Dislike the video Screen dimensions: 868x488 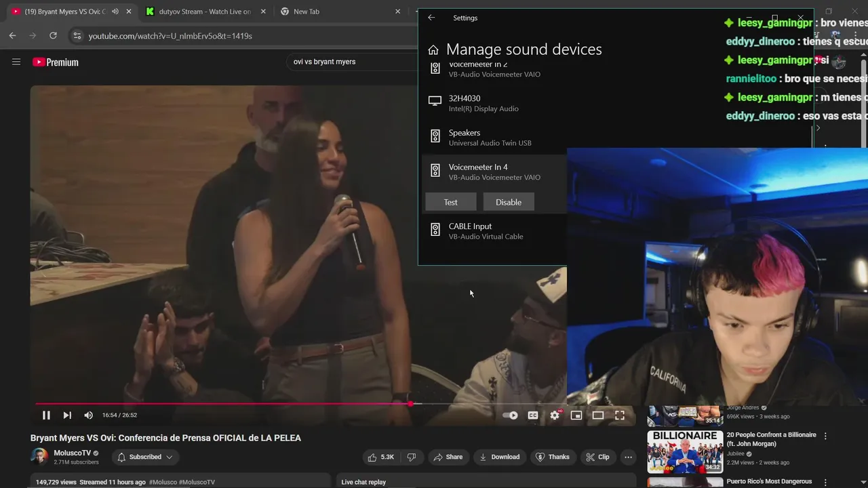[411, 457]
